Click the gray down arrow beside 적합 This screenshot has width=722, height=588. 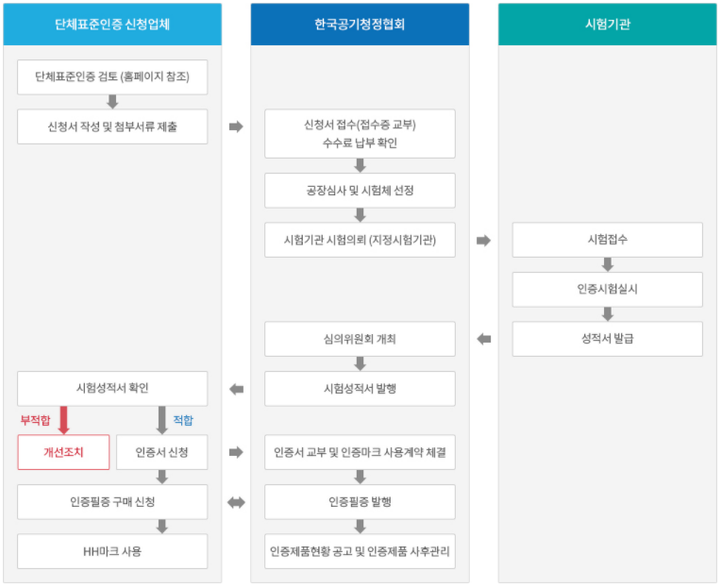point(161,420)
